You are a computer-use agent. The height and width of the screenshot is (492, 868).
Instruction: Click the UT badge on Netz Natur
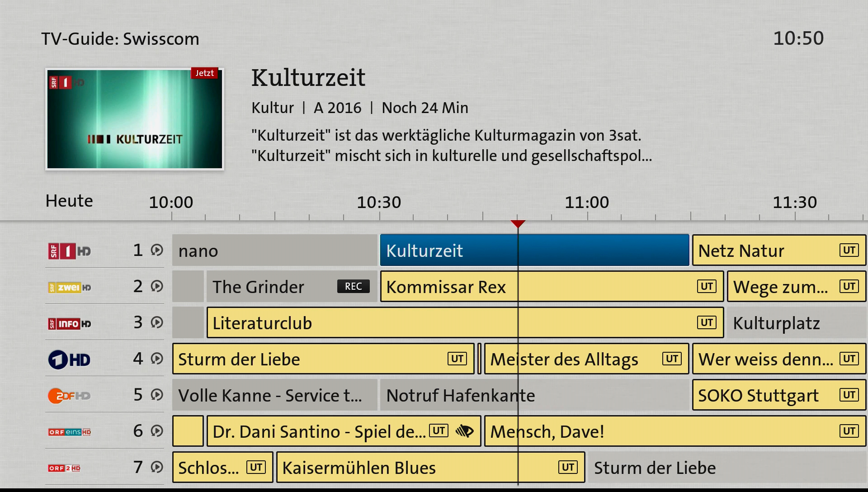849,250
